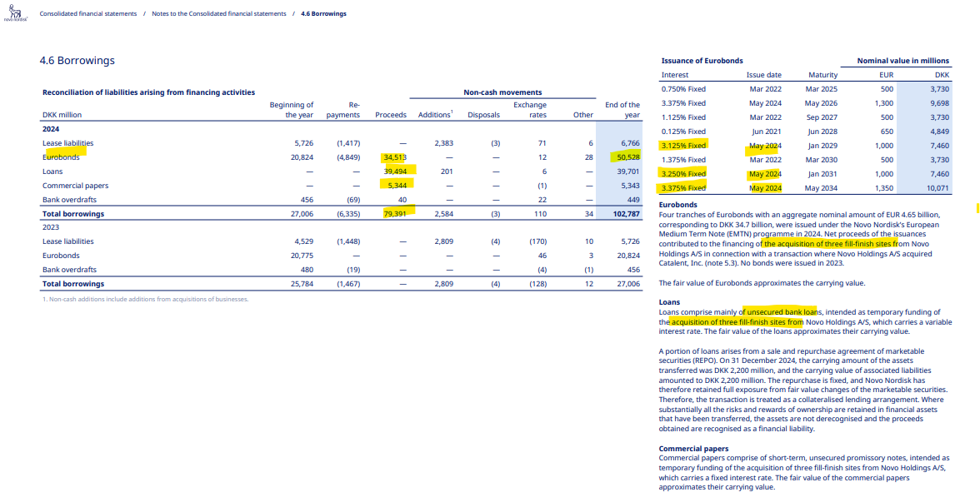
Task: Go to Notes to the Consolidated financial statements
Action: [218, 13]
